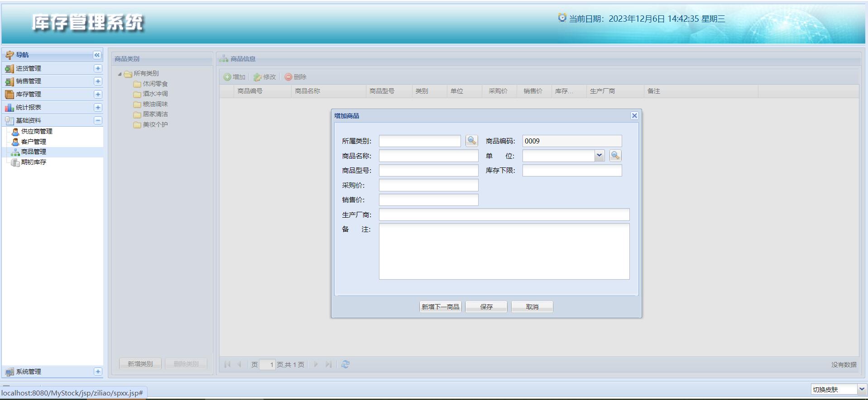Click the 系统管理 computer icon
Screen dimensions: 868x400
pyautogui.click(x=9, y=372)
